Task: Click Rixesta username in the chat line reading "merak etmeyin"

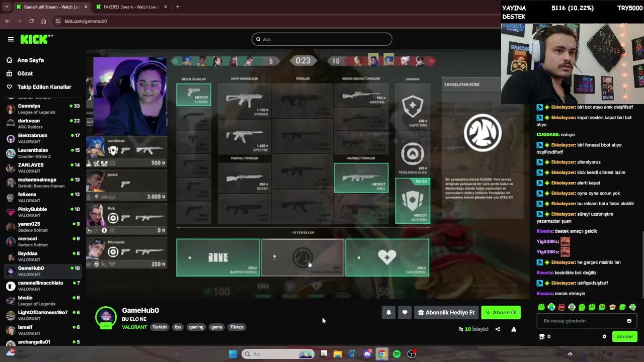Action: click(x=545, y=294)
